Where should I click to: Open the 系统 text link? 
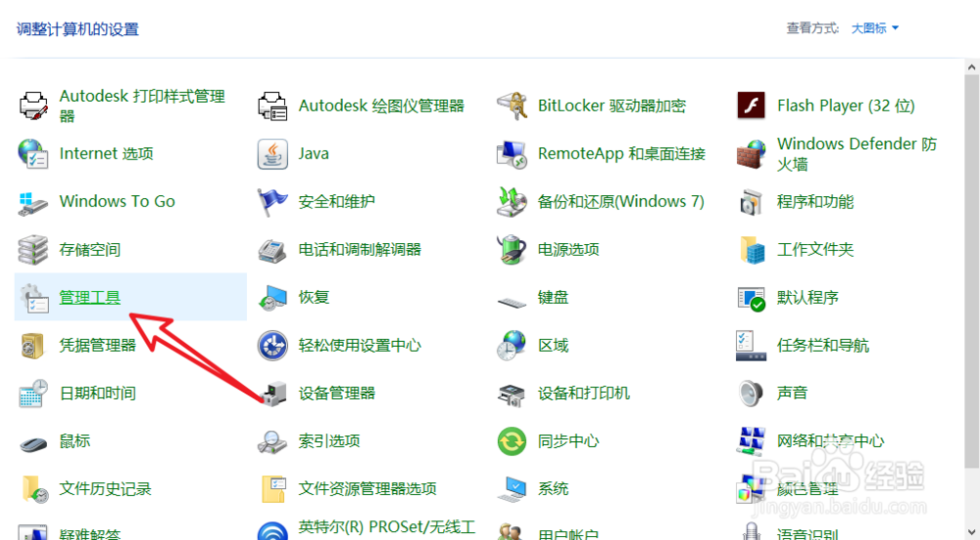point(553,489)
